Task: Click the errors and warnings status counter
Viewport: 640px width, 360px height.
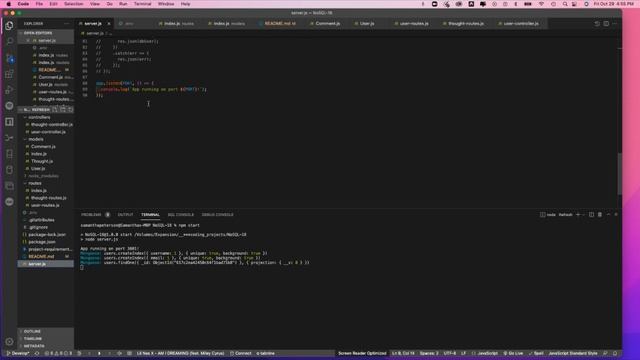Action: (58, 353)
